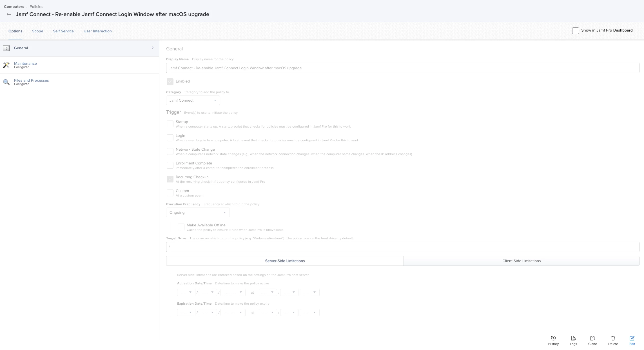Open Execution Frequency dropdown showing Ongoing
Viewport: 644px width, 350px height.
(198, 213)
